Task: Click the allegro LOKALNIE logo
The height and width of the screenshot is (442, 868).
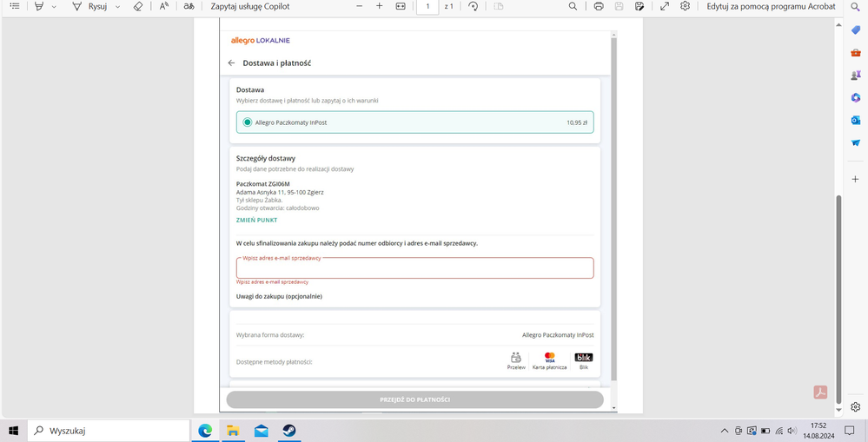Action: coord(260,41)
